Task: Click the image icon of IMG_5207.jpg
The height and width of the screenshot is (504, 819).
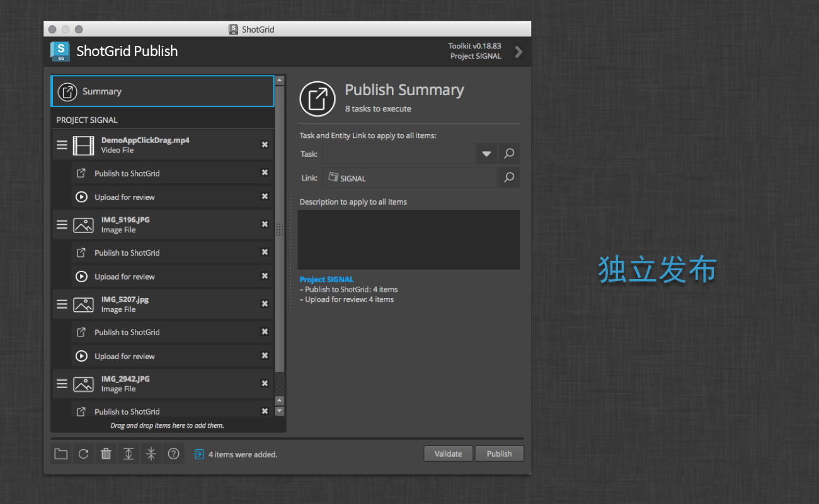Action: (x=83, y=304)
